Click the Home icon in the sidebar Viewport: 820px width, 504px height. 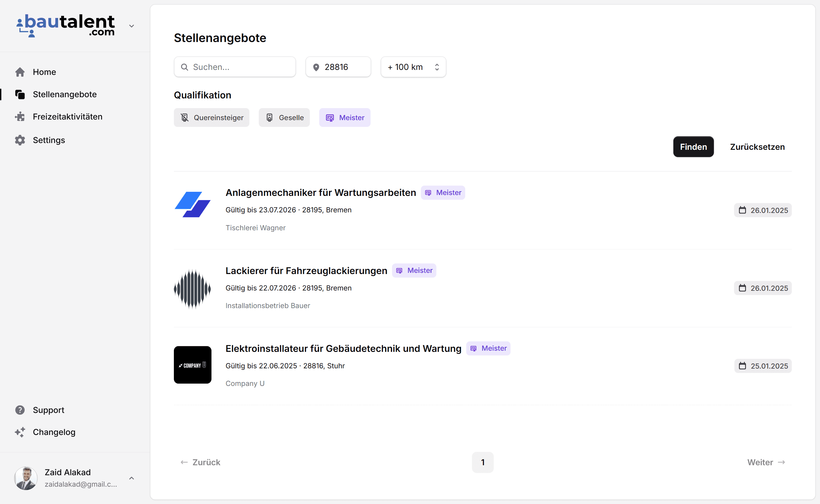point(20,72)
